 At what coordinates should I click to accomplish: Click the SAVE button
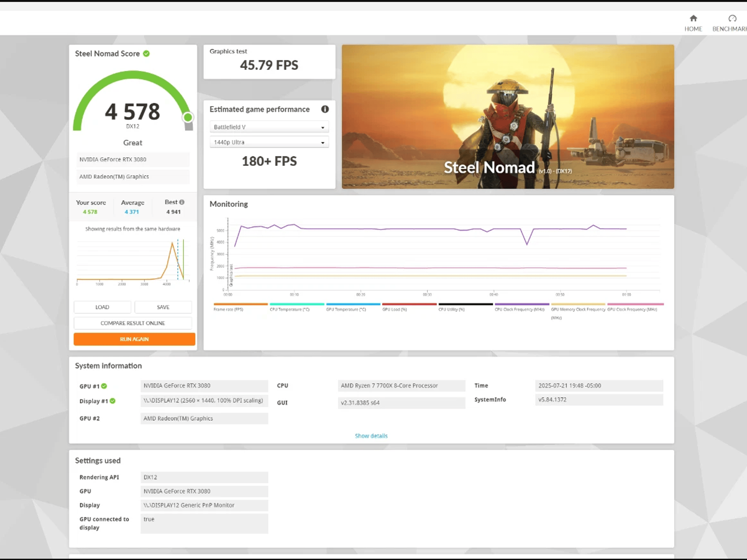163,307
